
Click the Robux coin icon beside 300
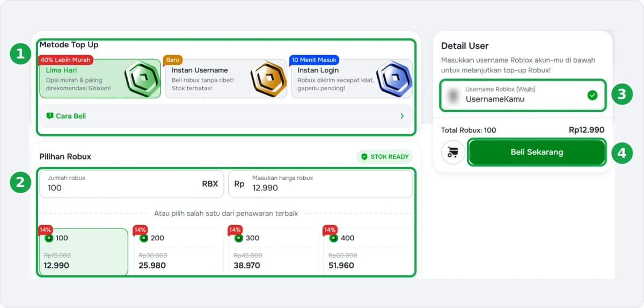(239, 238)
